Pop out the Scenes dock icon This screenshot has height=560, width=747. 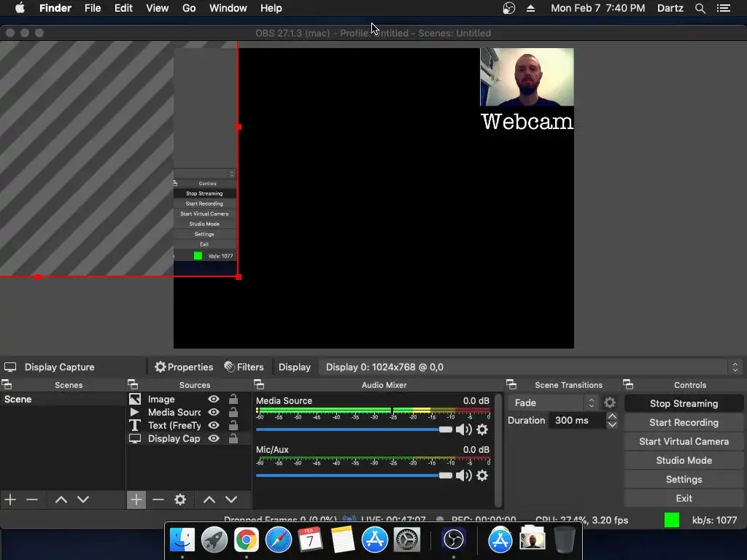point(7,384)
